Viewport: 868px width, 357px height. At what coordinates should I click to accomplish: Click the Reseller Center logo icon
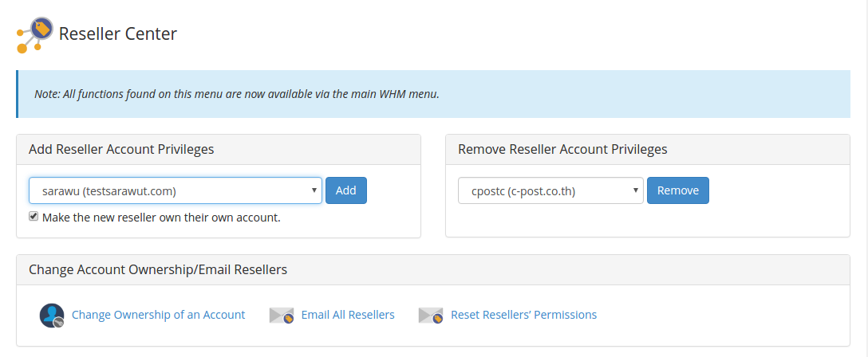point(35,35)
